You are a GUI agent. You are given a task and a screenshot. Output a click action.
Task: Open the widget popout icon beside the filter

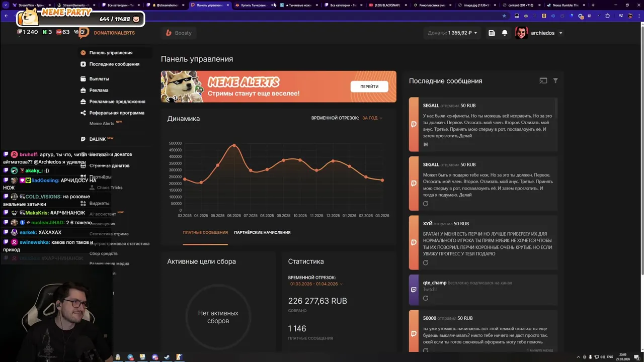point(543,80)
